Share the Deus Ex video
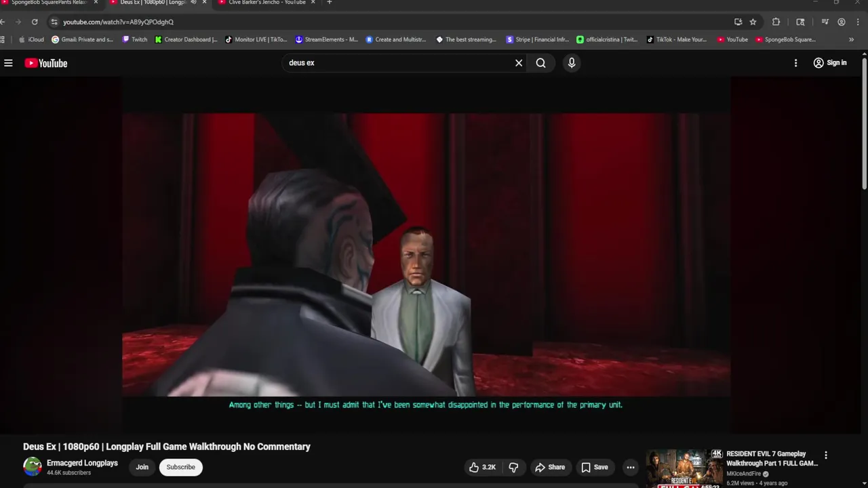Viewport: 868px width, 488px height. click(x=549, y=467)
